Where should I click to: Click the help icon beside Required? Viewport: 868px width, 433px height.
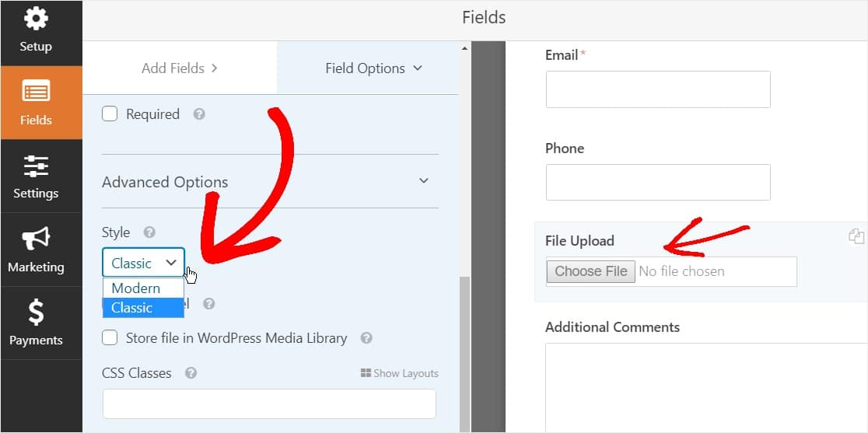[199, 114]
